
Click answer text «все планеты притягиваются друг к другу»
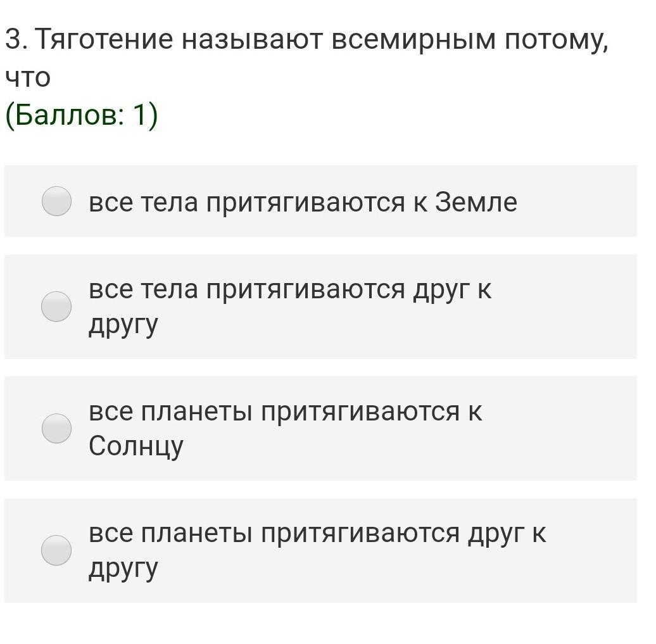click(x=317, y=550)
